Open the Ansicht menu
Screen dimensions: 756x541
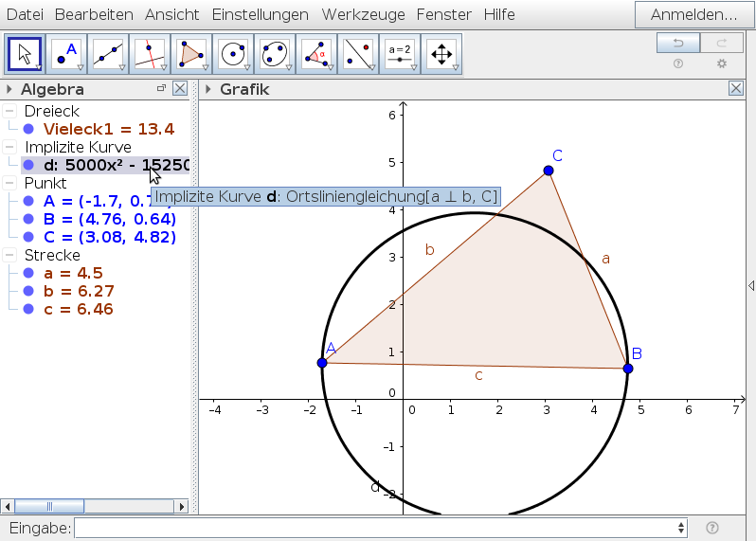pos(172,14)
